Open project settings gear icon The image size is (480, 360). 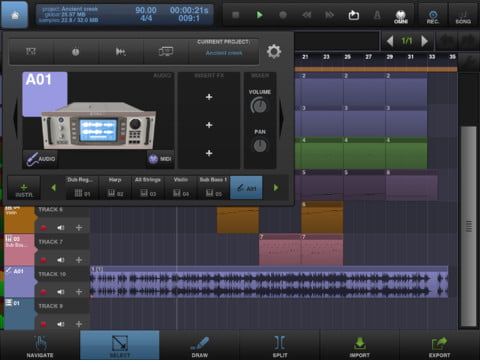click(274, 52)
